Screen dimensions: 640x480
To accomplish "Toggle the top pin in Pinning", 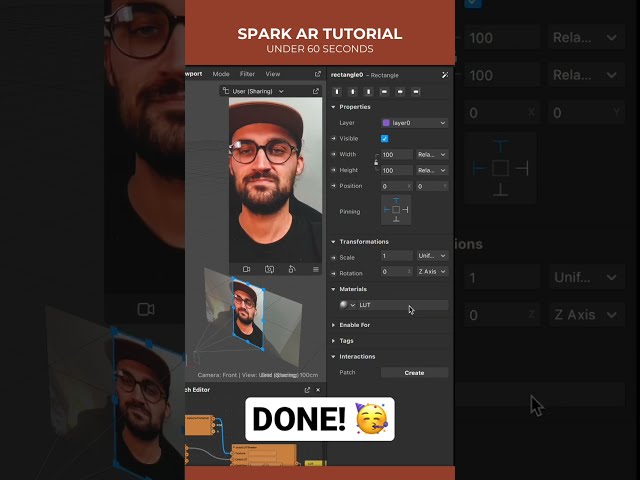I will tap(396, 201).
